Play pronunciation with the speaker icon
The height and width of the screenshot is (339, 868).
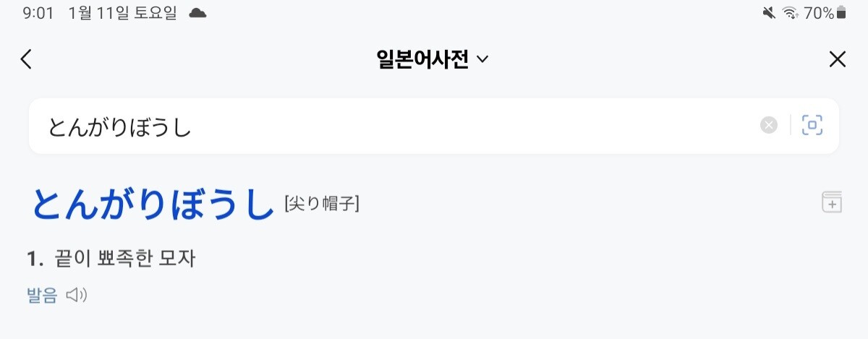tap(76, 296)
